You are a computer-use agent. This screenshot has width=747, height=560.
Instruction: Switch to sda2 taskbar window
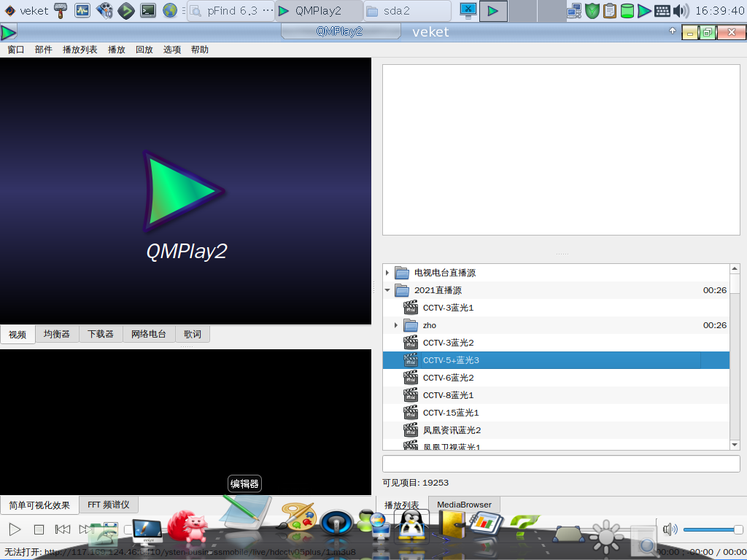(408, 10)
